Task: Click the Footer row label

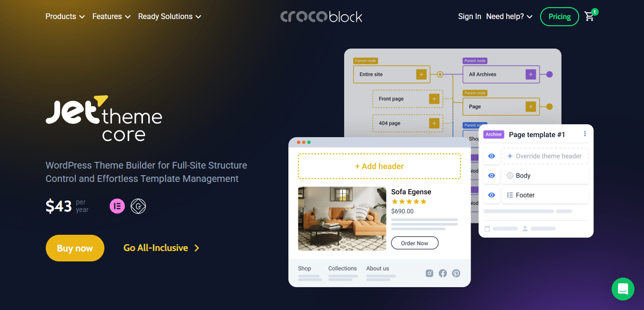Action: point(525,195)
